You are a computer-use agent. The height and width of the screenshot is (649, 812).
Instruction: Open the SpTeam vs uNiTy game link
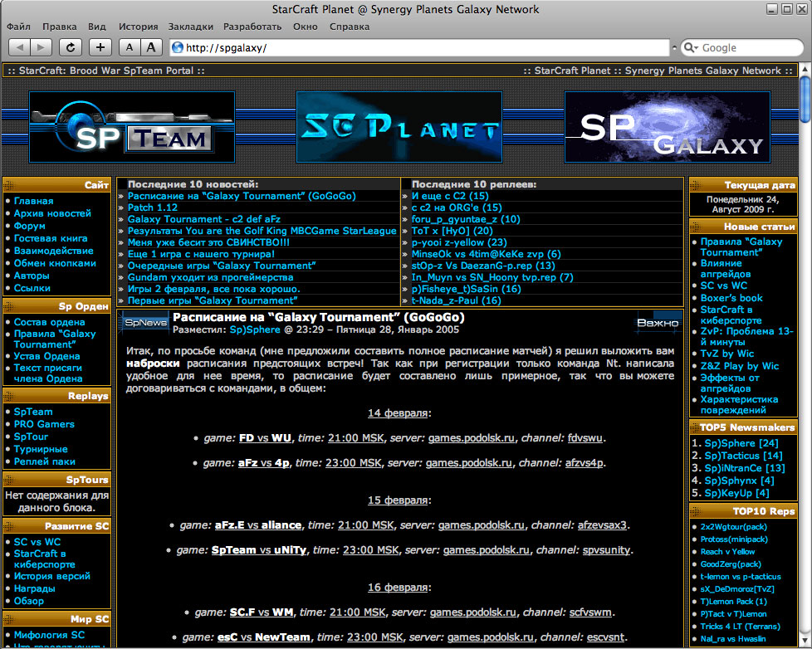[x=259, y=550]
